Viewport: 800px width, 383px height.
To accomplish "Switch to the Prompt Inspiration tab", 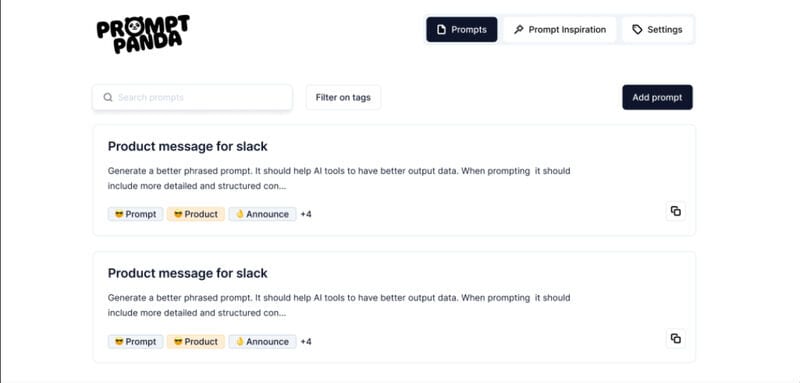I will 560,30.
